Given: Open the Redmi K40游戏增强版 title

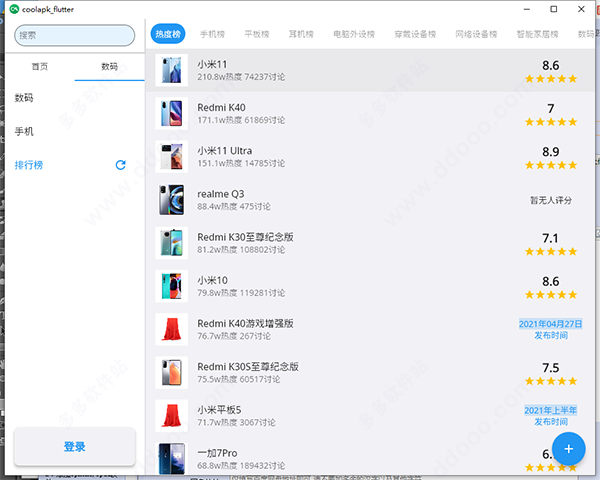Looking at the screenshot, I should [245, 324].
